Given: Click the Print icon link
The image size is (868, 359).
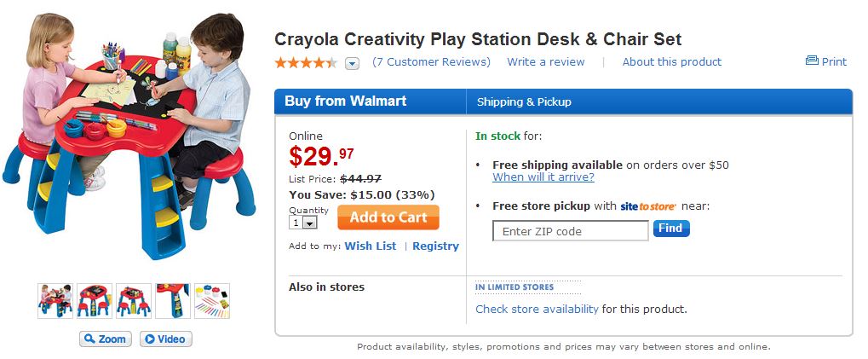Looking at the screenshot, I should (x=825, y=61).
